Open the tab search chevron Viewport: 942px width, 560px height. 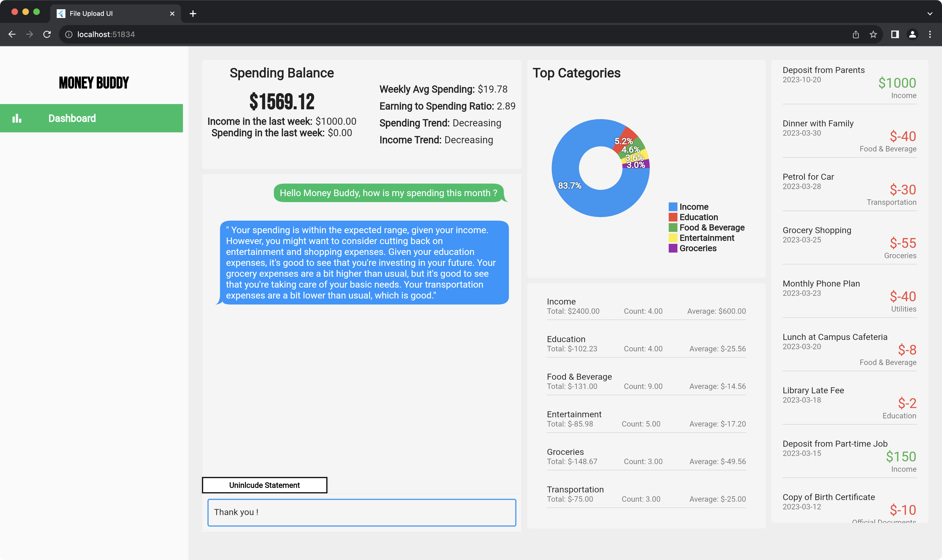929,14
